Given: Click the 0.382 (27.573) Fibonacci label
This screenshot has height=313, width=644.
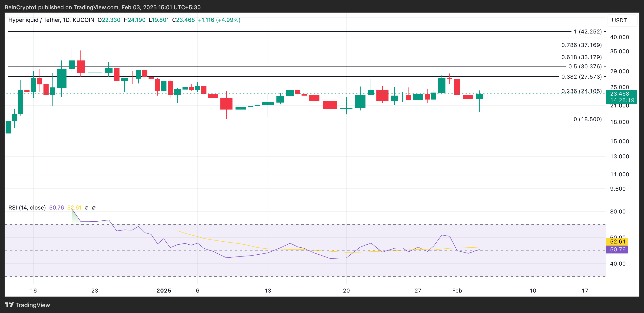Looking at the screenshot, I should [581, 77].
